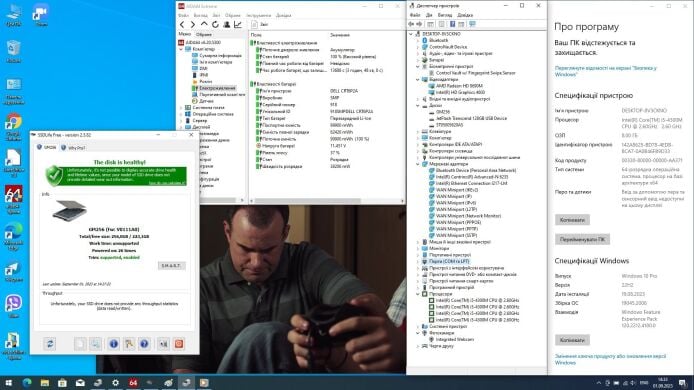The height and width of the screenshot is (390, 694).
Task: Open AIDA64 desktop shortcut
Action: (13, 199)
